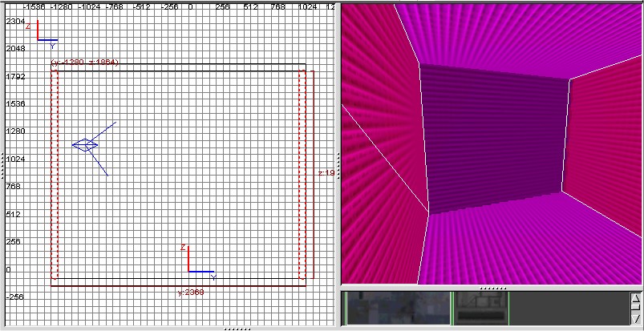
Task: Click the Z/Y origin axis gizmo at grid zero
Action: (189, 271)
